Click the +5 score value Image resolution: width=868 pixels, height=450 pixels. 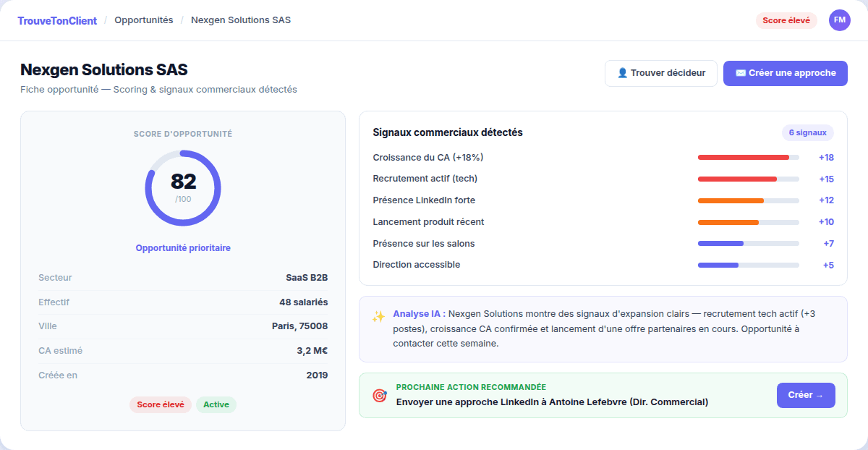click(829, 265)
